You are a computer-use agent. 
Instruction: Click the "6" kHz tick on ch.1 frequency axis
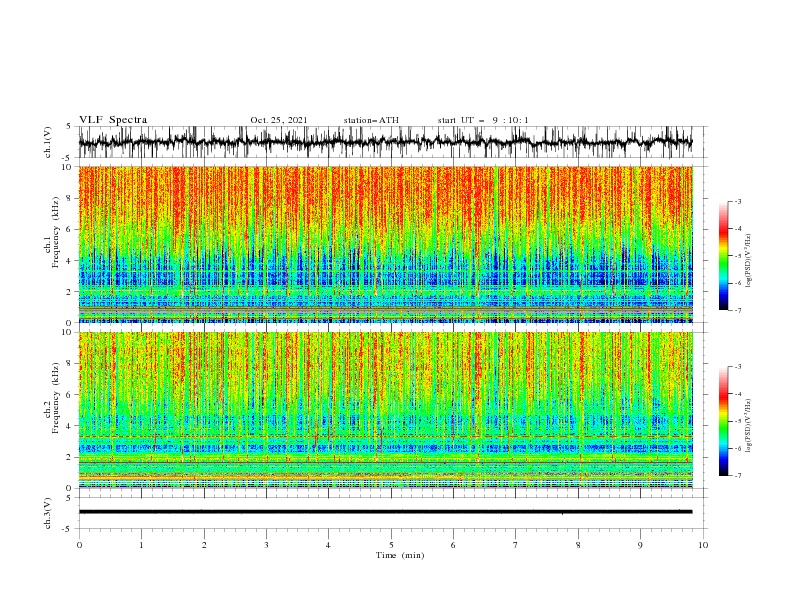coord(69,230)
